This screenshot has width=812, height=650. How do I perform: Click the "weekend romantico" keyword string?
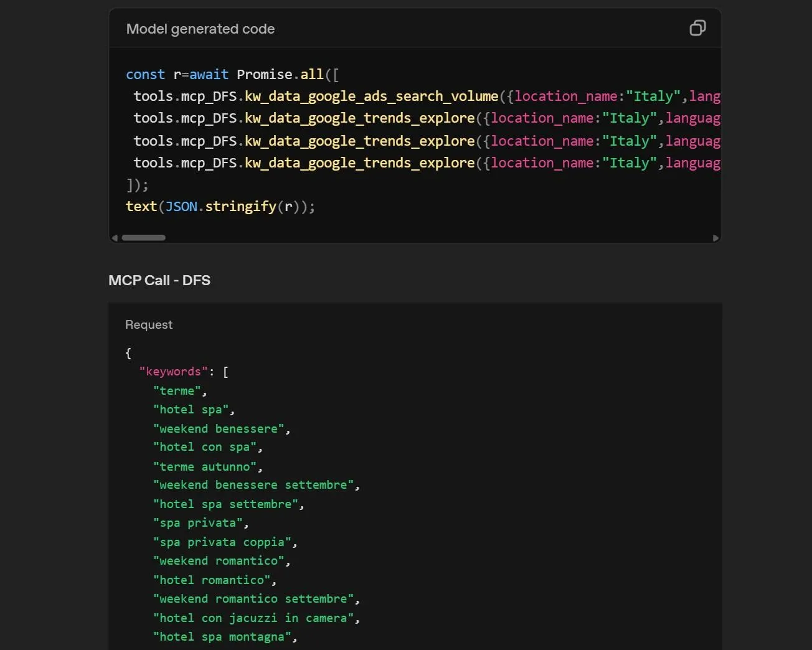219,561
